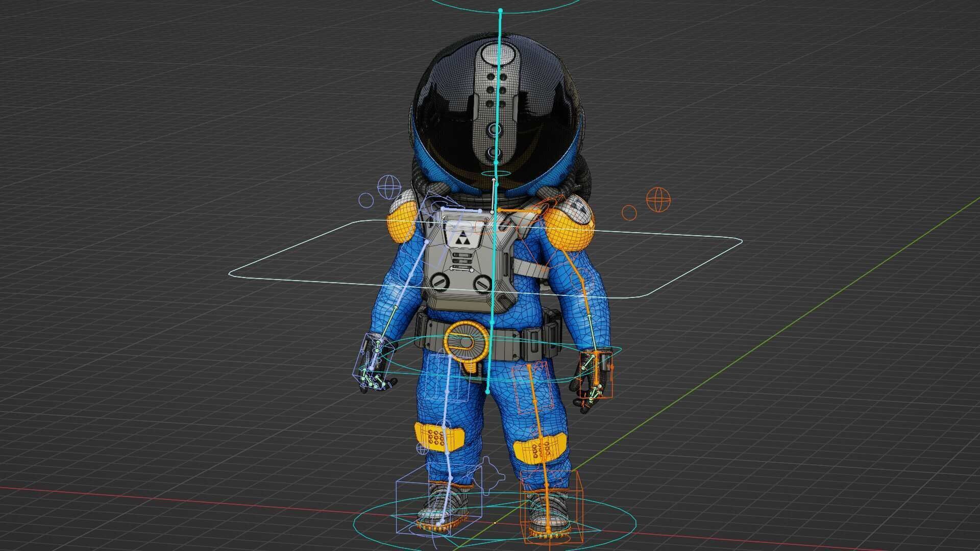
Task: Select the white neck bone under the helmet
Action: 493,195
